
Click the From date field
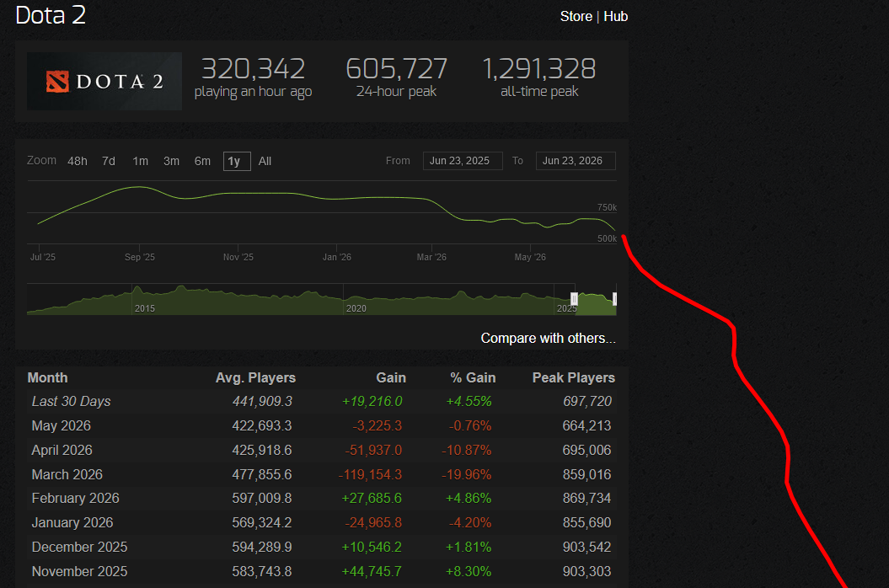[x=462, y=161]
